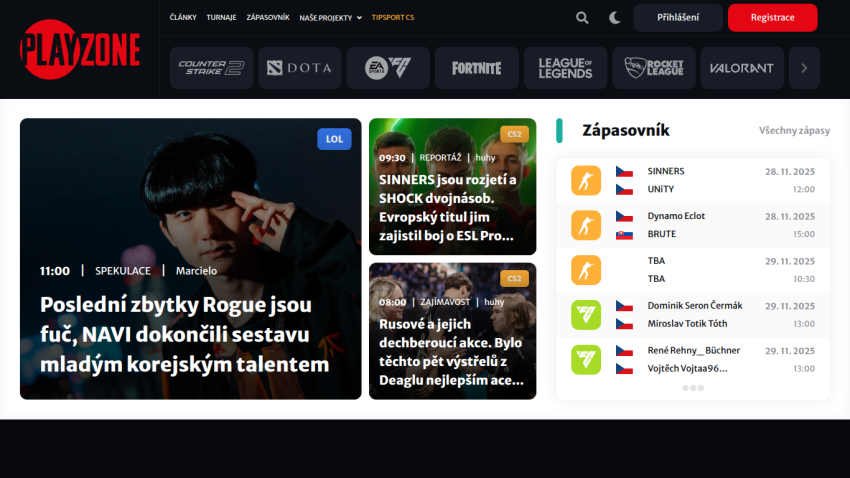Click the SINNERS team name
The width and height of the screenshot is (850, 478).
point(666,171)
